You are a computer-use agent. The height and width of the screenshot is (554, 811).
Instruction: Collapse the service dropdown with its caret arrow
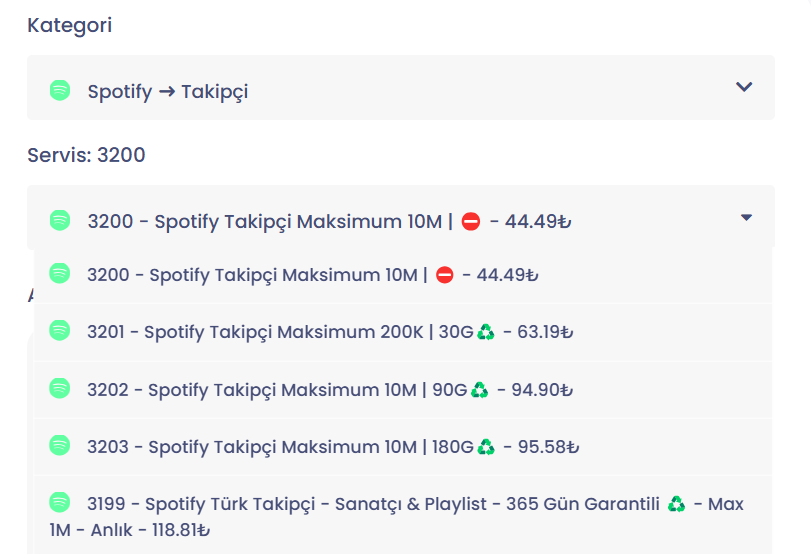point(746,217)
